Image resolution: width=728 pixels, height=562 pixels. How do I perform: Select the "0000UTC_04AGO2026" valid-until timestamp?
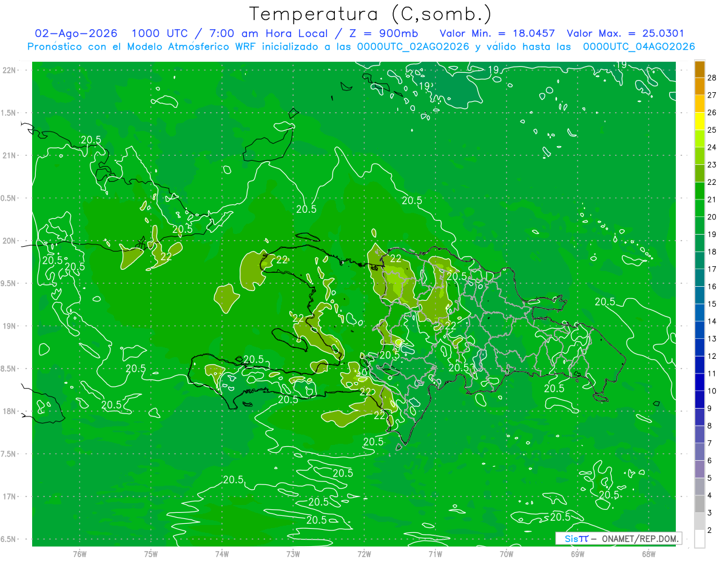point(639,47)
